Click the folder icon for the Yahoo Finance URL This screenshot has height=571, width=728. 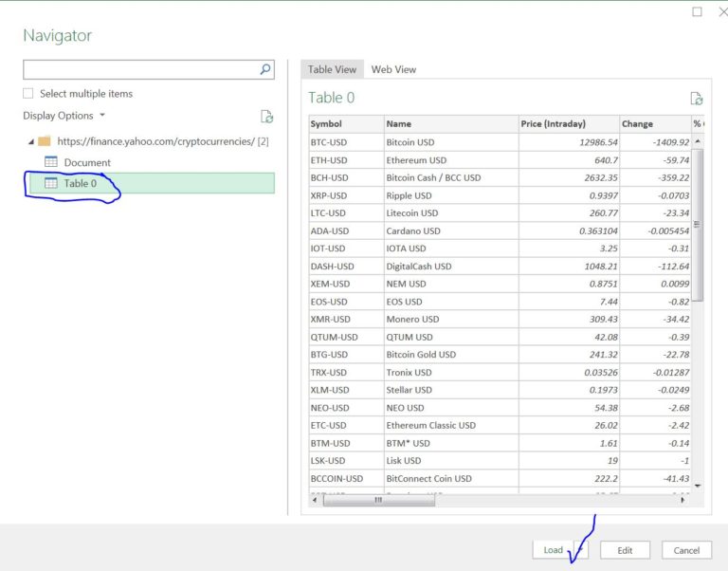coord(45,141)
